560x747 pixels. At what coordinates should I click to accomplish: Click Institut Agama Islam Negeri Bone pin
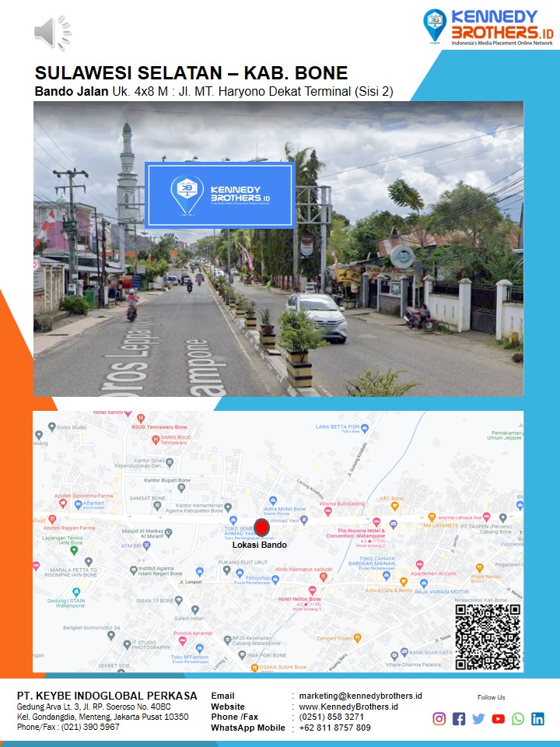pyautogui.click(x=134, y=570)
